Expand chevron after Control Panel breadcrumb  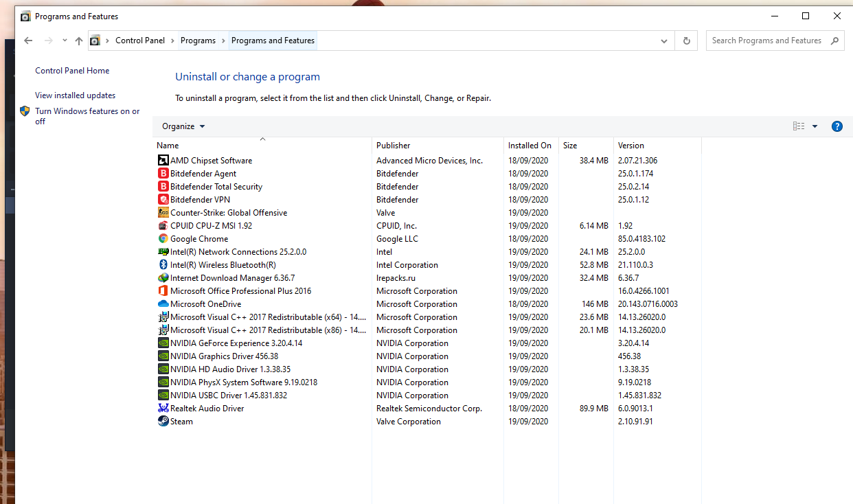coord(173,41)
